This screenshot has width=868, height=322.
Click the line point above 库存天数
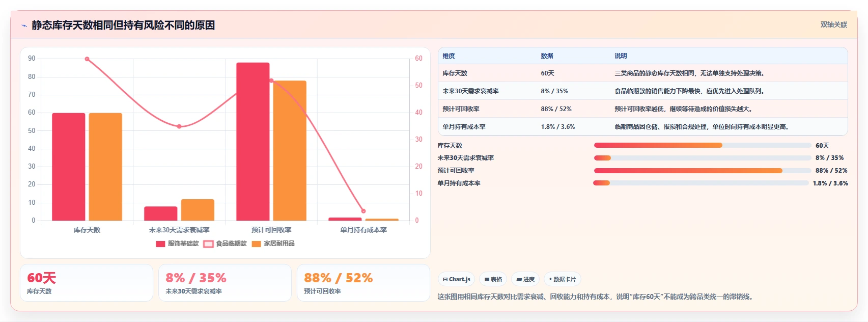[87, 59]
